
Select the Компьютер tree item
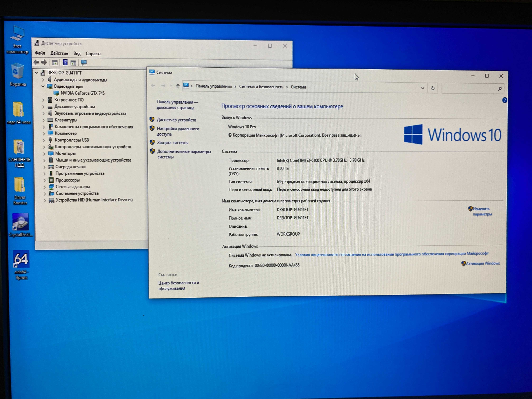(66, 133)
